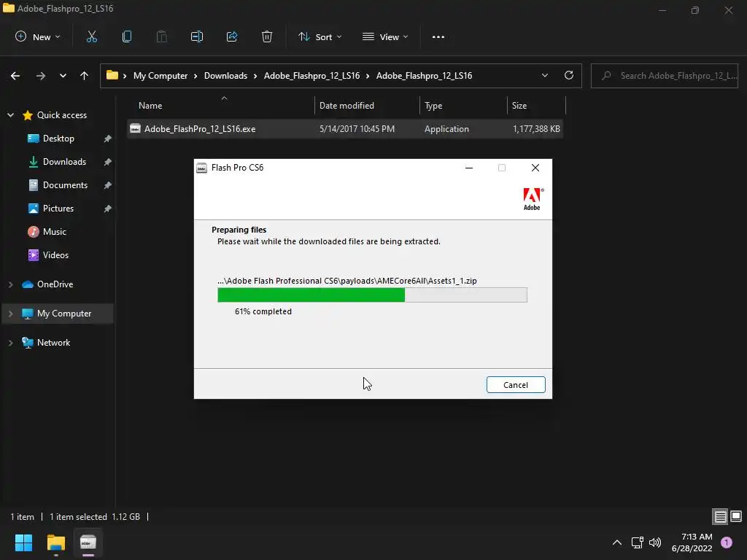Screen dimensions: 747x560
Task: Click the Copy icon in Explorer toolbar
Action: pyautogui.click(x=127, y=36)
